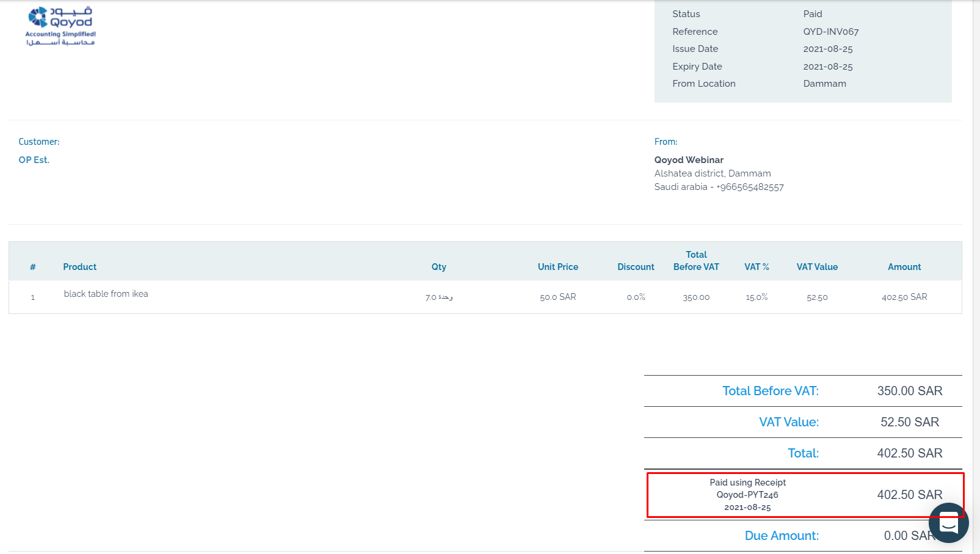Viewport: 980px width, 554px height.
Task: Click the Discount column header
Action: (636, 267)
